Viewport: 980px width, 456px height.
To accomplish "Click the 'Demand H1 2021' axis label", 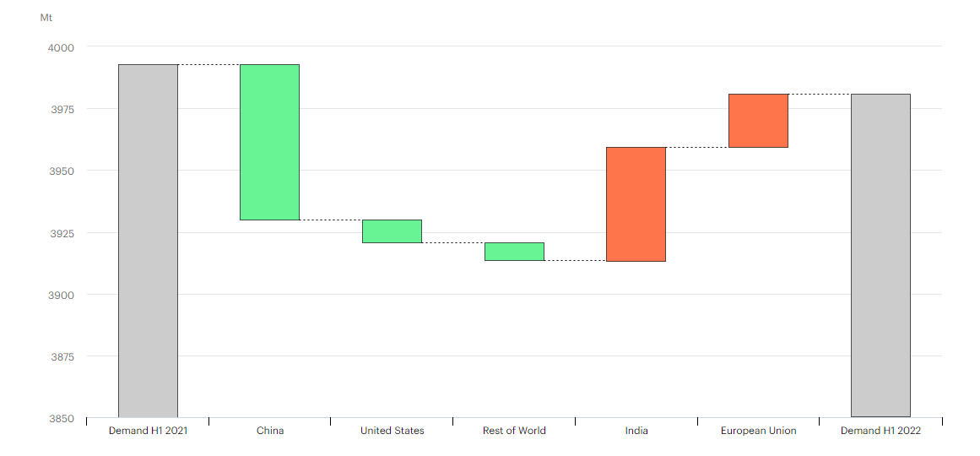I will (x=148, y=431).
